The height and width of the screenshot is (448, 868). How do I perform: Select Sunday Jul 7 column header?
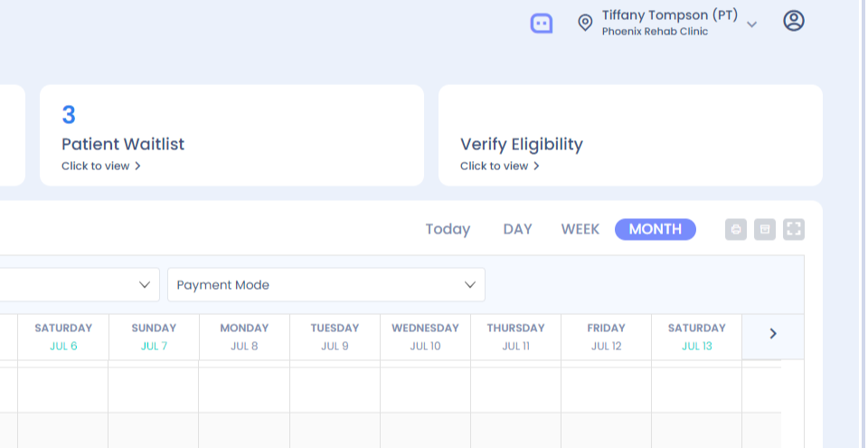click(154, 337)
